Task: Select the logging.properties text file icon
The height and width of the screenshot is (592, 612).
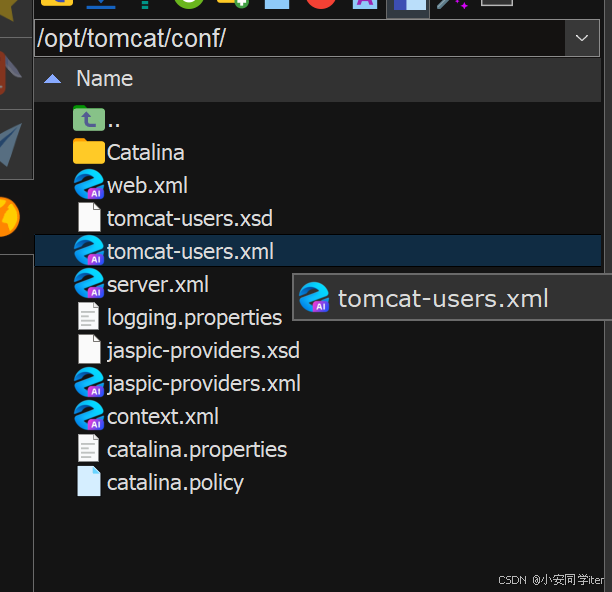Action: click(89, 318)
